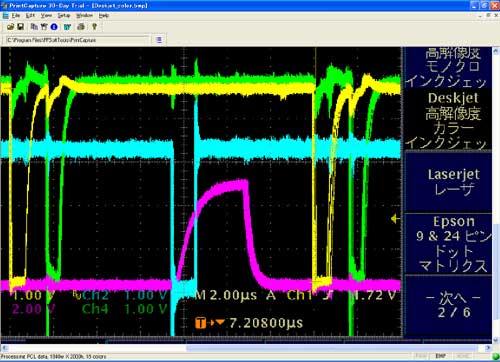Image resolution: width=500 pixels, height=362 pixels.
Task: Click the cyan window toolbar icon
Action: pos(67,27)
